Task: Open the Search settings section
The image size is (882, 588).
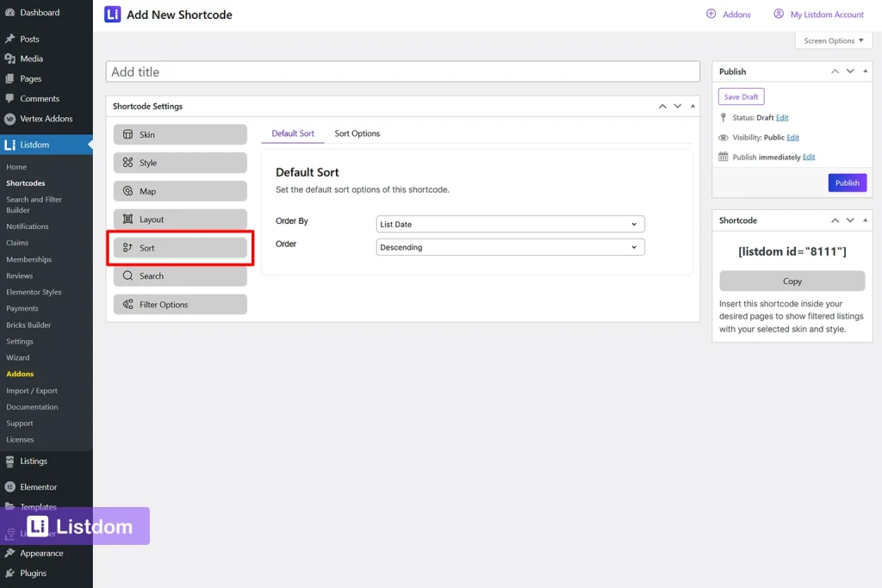Action: pyautogui.click(x=179, y=275)
